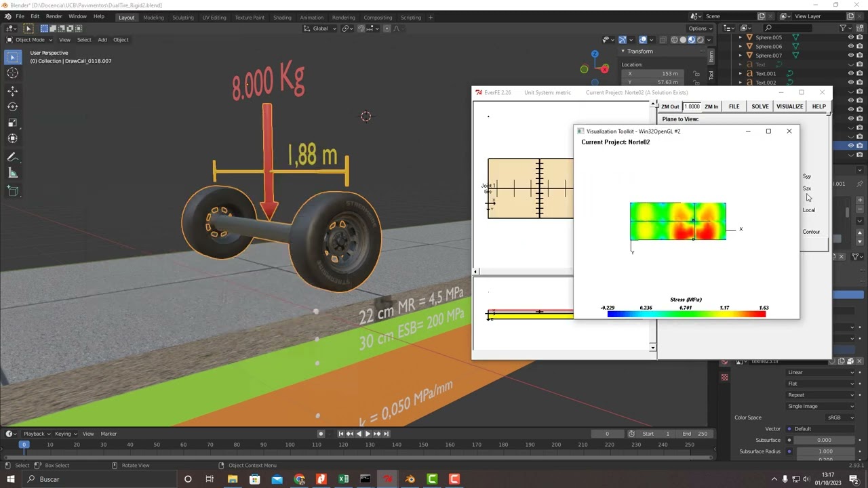Activate the Add Cube tool
This screenshot has height=488, width=868.
pos(12,191)
